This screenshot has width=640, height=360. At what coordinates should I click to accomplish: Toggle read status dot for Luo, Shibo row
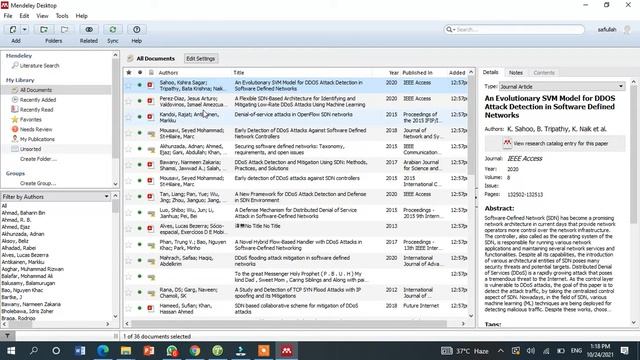click(140, 213)
